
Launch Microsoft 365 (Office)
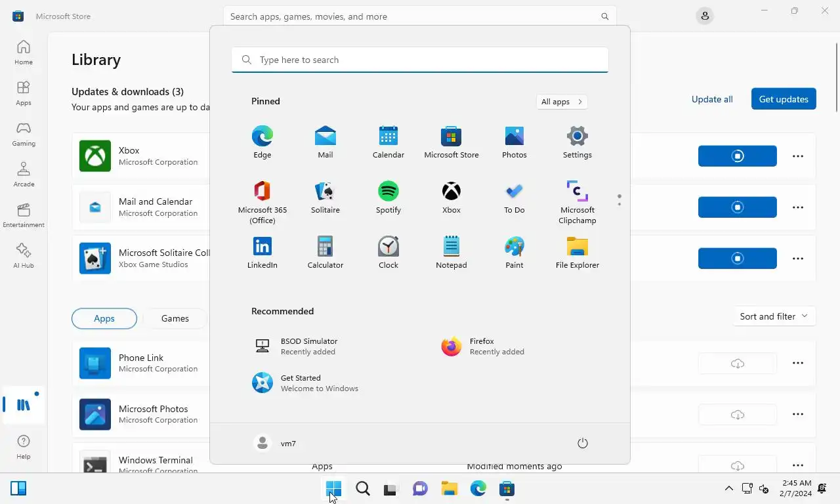click(x=262, y=201)
